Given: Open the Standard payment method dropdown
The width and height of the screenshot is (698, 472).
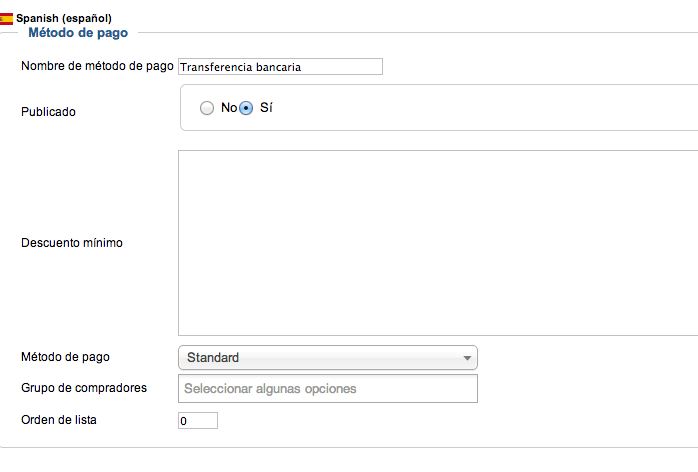Looking at the screenshot, I should (x=328, y=358).
